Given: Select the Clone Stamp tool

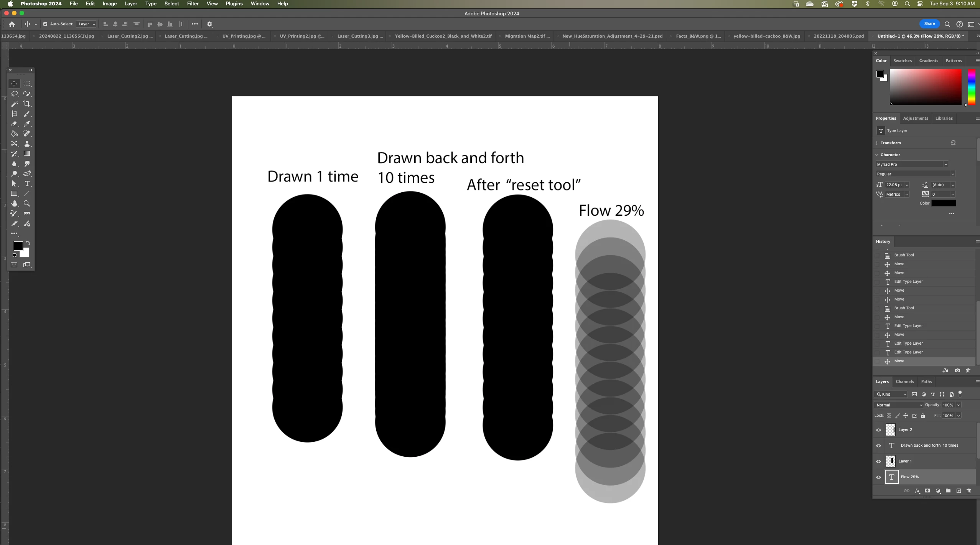Looking at the screenshot, I should [x=27, y=144].
